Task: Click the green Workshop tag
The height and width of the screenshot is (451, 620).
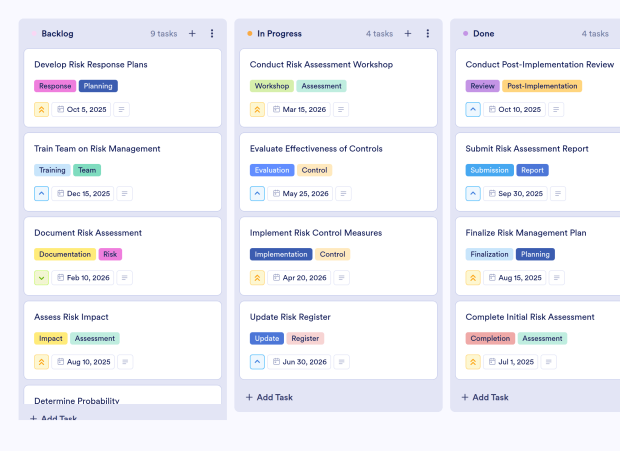Action: [272, 86]
